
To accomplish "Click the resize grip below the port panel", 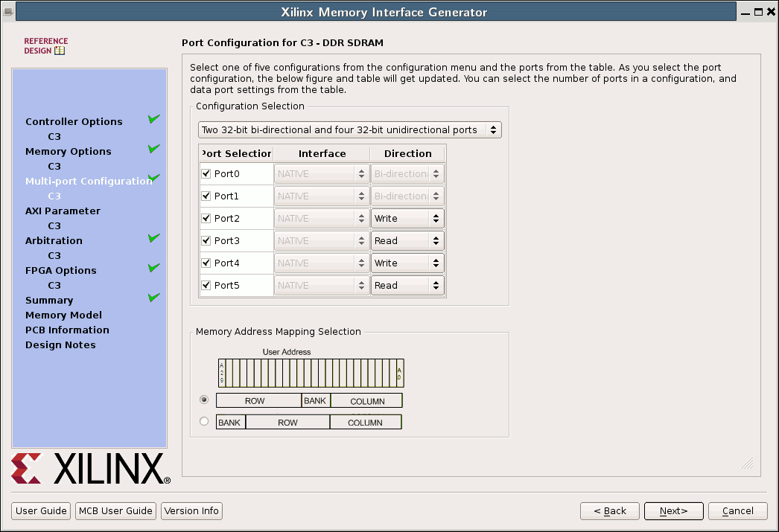I will coord(747,464).
